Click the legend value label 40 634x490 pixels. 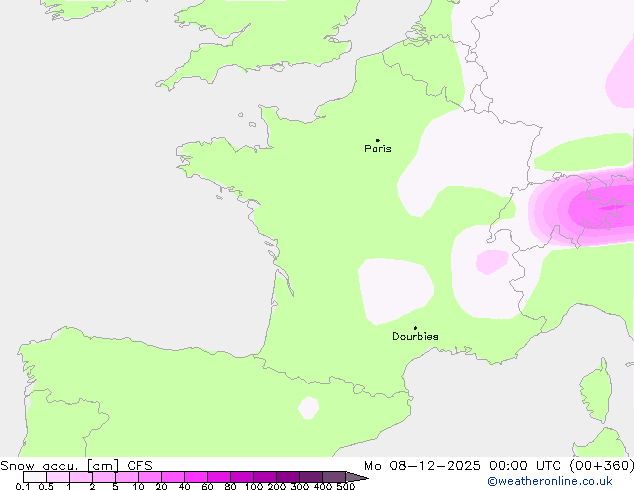coord(184,486)
